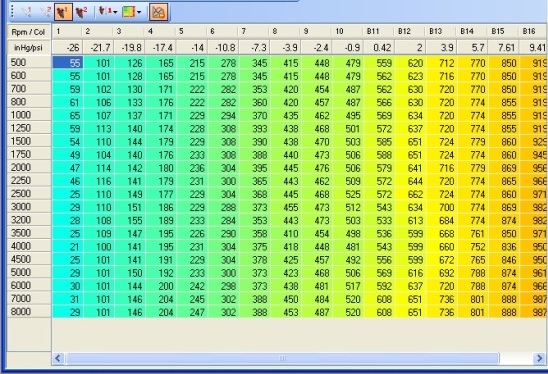The height and width of the screenshot is (374, 548).
Task: Click the -26 load value cell
Action: [x=67, y=47]
